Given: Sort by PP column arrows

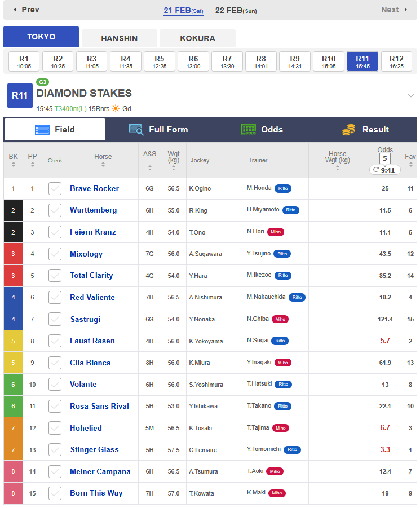Looking at the screenshot, I should pyautogui.click(x=32, y=165).
